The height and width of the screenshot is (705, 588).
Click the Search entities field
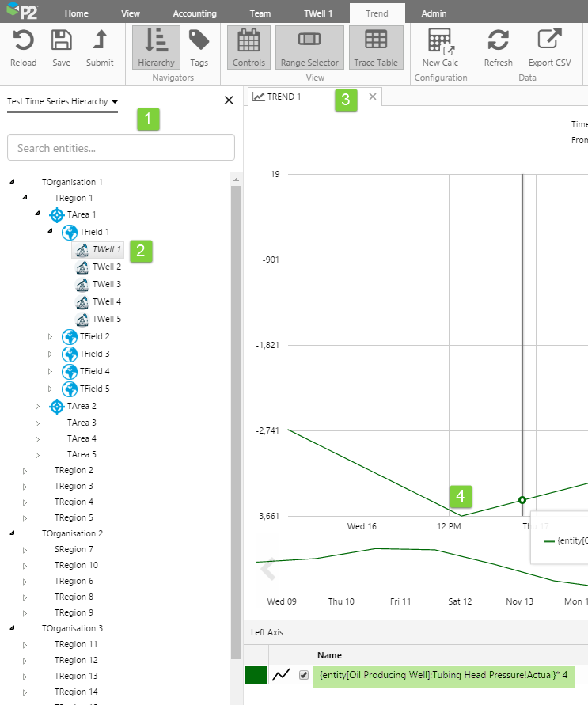click(121, 147)
